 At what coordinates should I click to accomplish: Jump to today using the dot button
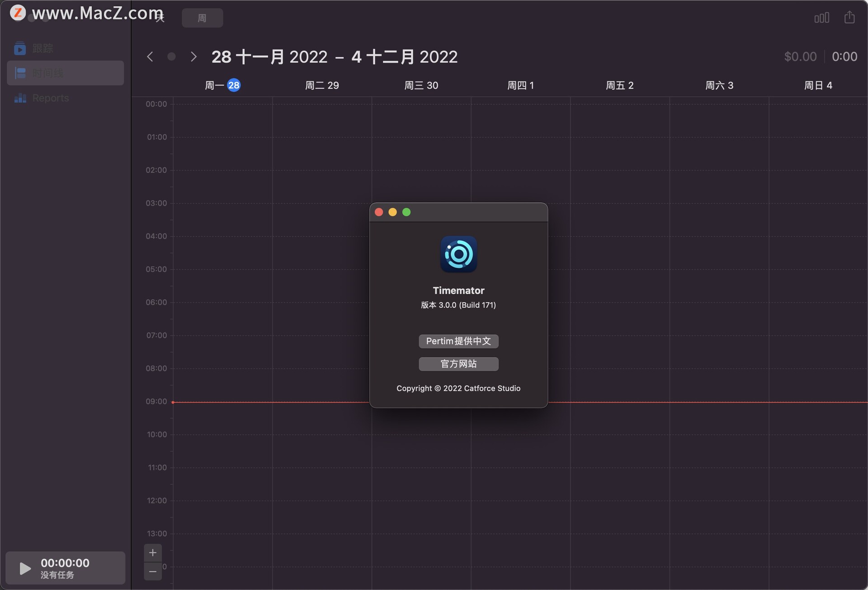[x=171, y=56]
